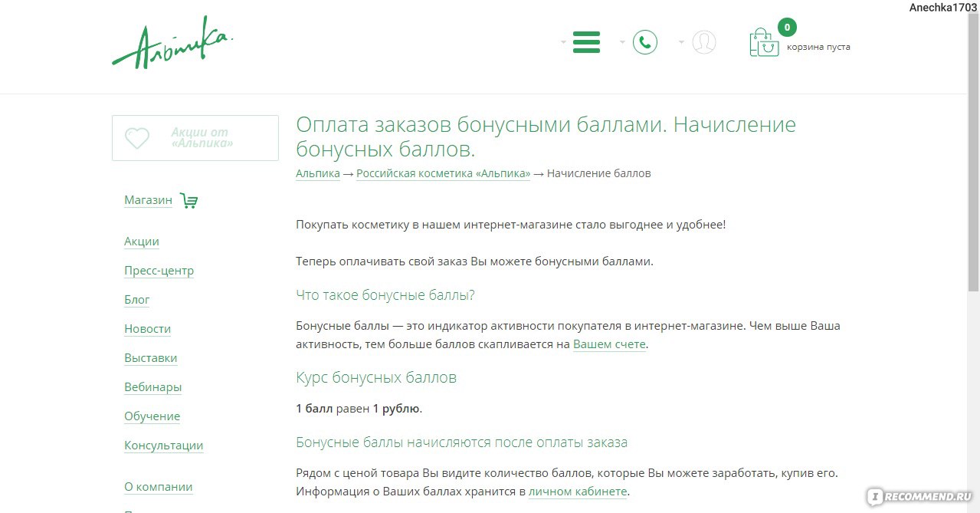
Task: Click the корзина пуста cart label
Action: click(818, 47)
